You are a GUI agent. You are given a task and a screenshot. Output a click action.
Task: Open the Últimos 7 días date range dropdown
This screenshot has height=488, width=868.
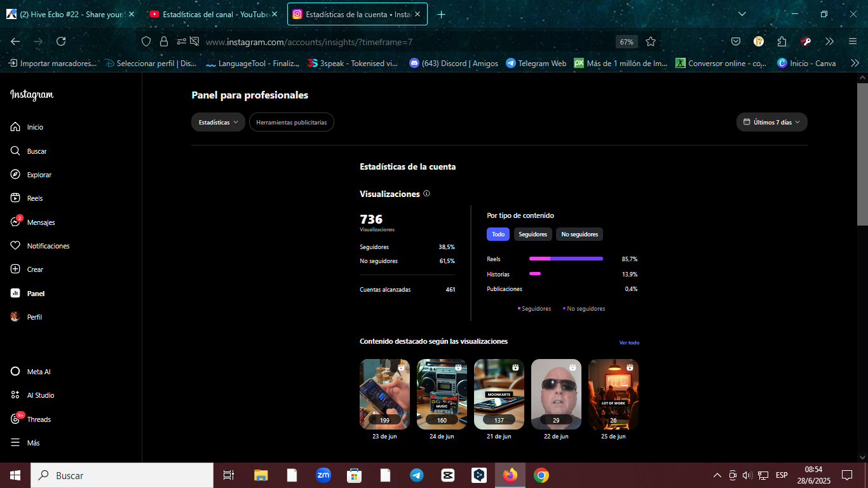pos(772,122)
